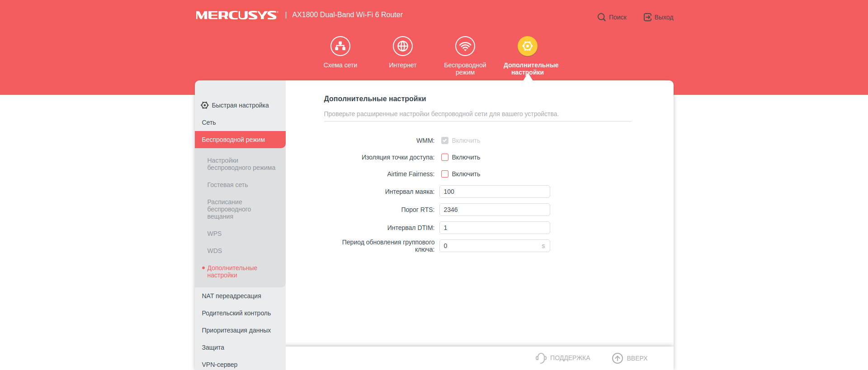Open the Схема сети network map icon
Viewport: 868px width, 370px height.
coord(340,46)
